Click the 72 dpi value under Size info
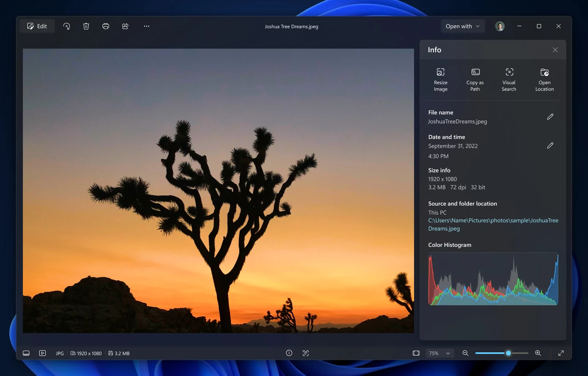588x376 pixels. (458, 187)
